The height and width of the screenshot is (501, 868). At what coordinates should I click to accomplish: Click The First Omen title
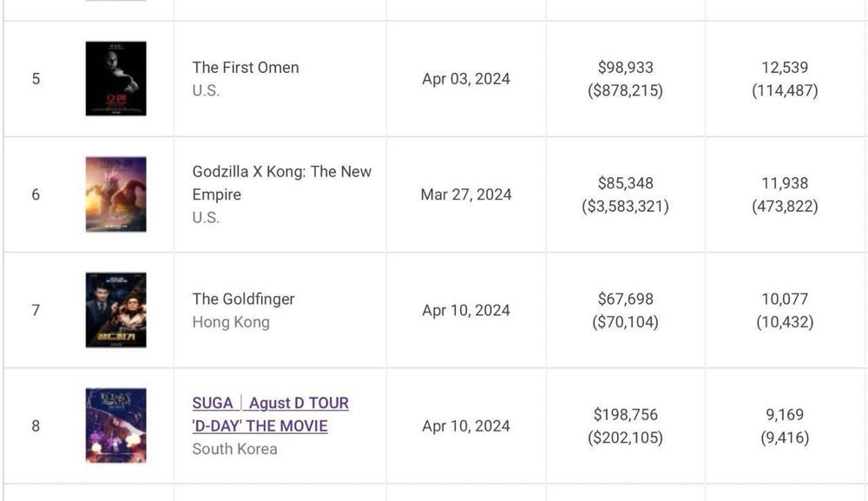point(246,68)
